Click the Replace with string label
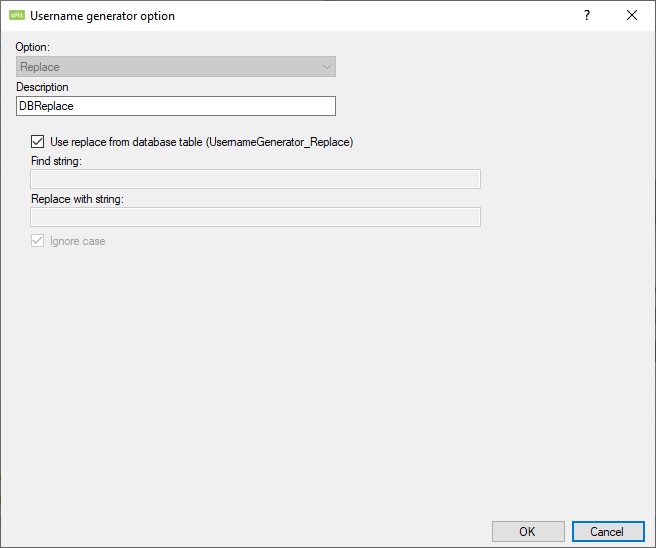This screenshot has width=656, height=548. tap(76, 198)
